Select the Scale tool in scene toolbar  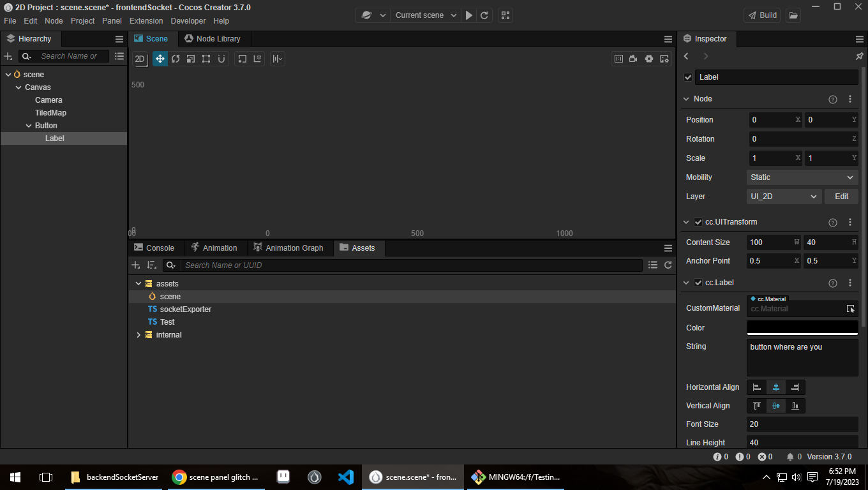[191, 59]
